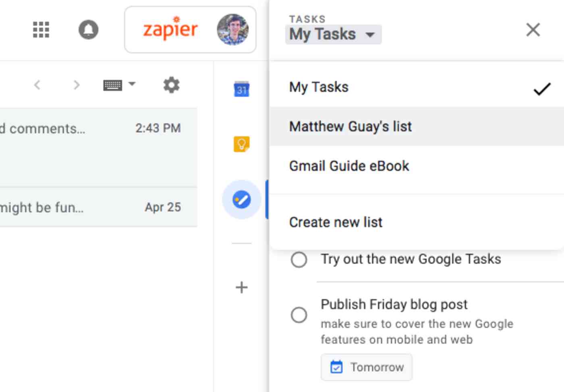Click the Tomorrow due date chip
Image resolution: width=564 pixels, height=392 pixels.
tap(367, 367)
